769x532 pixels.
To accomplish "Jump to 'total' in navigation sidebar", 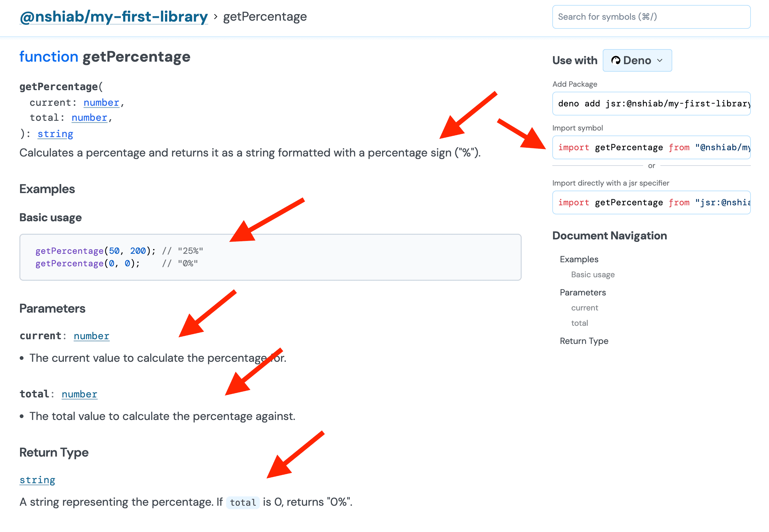I will coord(579,323).
